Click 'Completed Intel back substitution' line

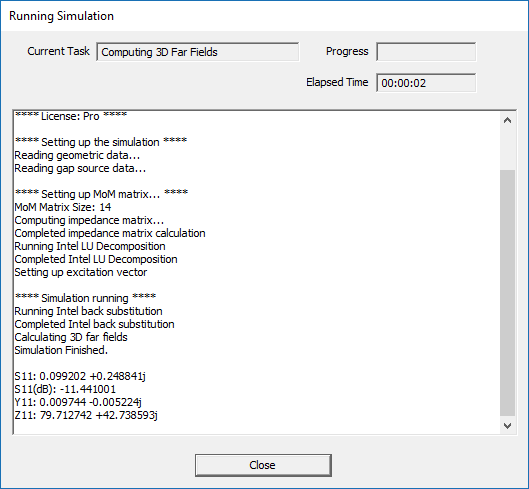[x=94, y=324]
